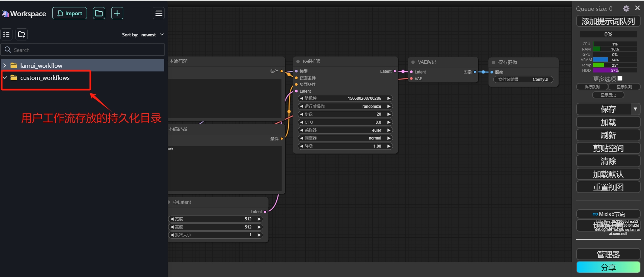This screenshot has height=277, width=644.
Task: Focus the workflow Search field
Action: [x=83, y=50]
